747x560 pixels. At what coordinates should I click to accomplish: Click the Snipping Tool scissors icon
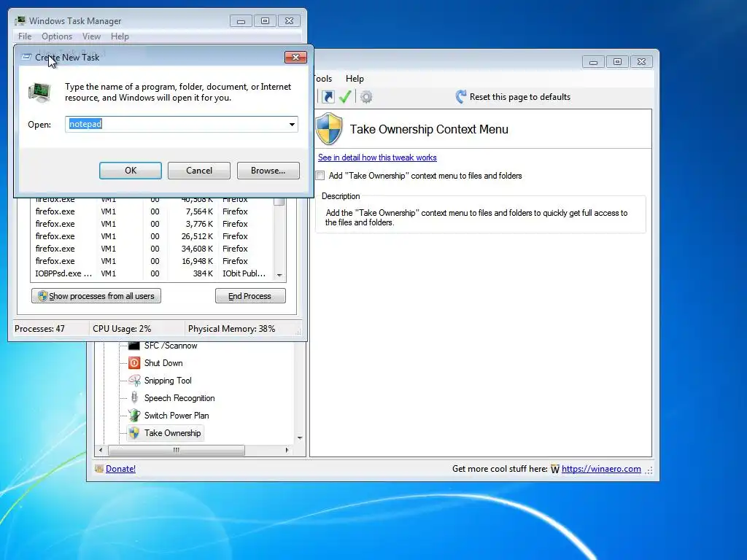pos(134,381)
